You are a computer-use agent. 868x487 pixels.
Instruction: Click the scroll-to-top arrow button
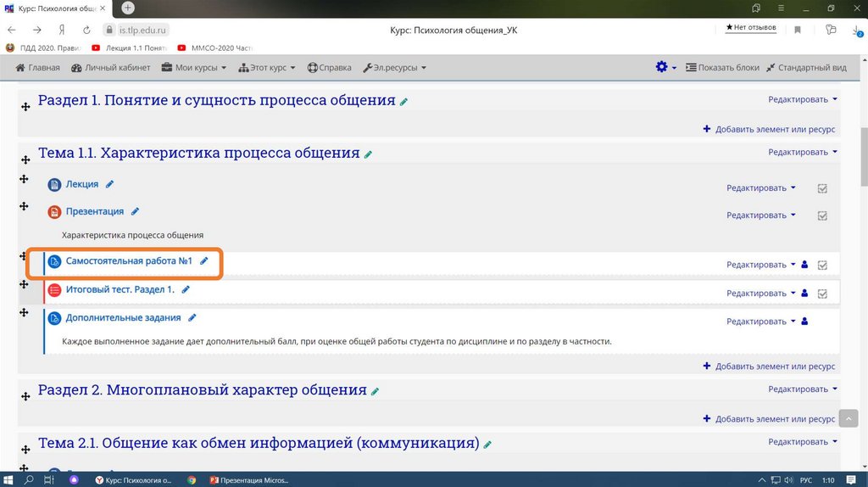point(849,418)
